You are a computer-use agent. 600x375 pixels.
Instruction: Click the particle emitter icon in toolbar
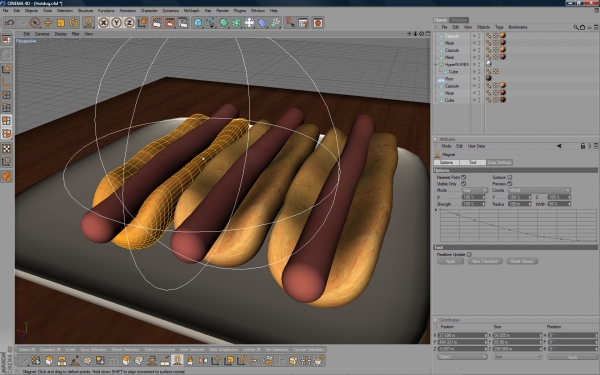click(x=275, y=23)
